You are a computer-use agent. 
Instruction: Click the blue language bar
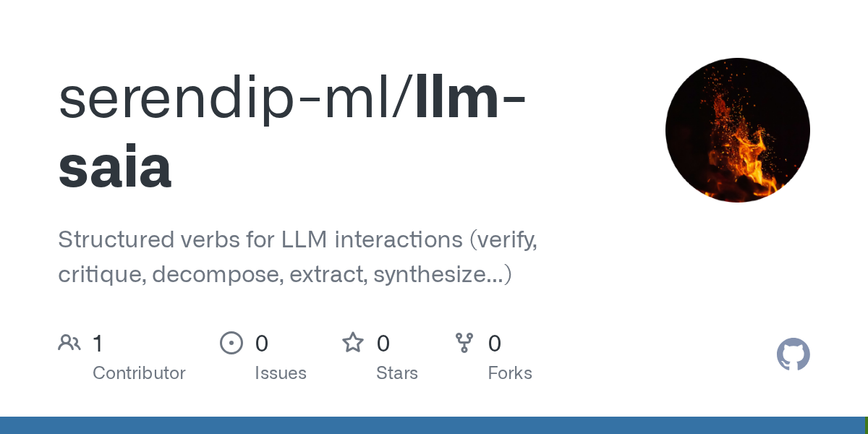[432, 425]
